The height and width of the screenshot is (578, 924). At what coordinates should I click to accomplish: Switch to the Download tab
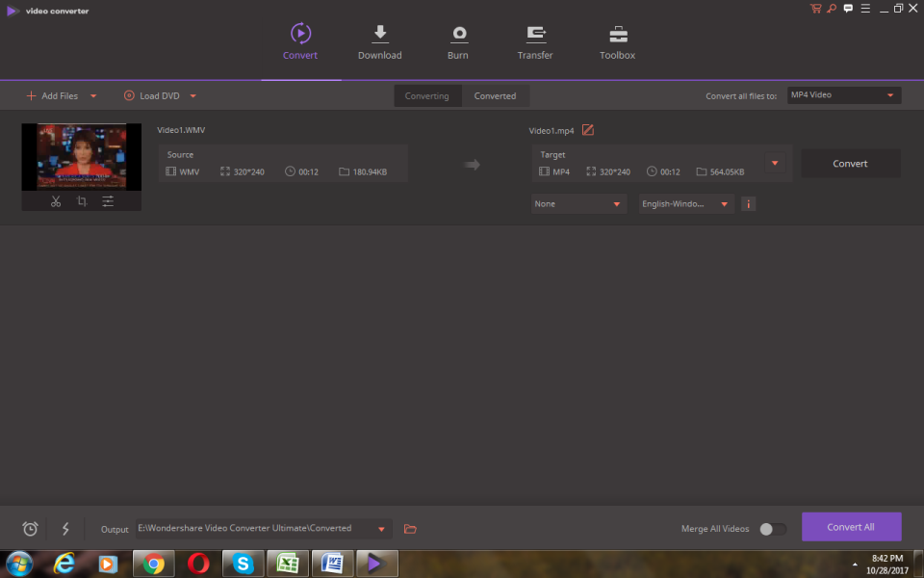[x=380, y=42]
